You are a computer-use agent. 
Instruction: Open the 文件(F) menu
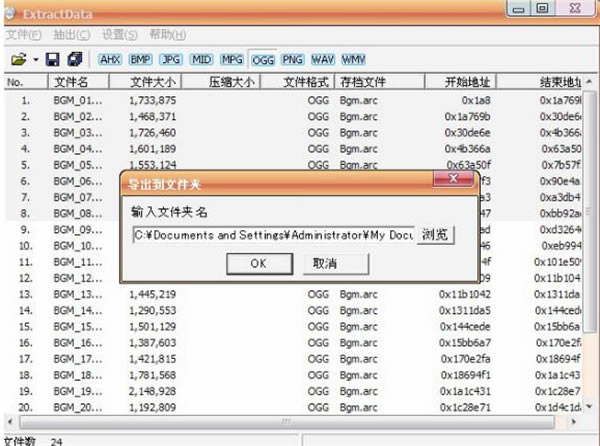pyautogui.click(x=24, y=35)
